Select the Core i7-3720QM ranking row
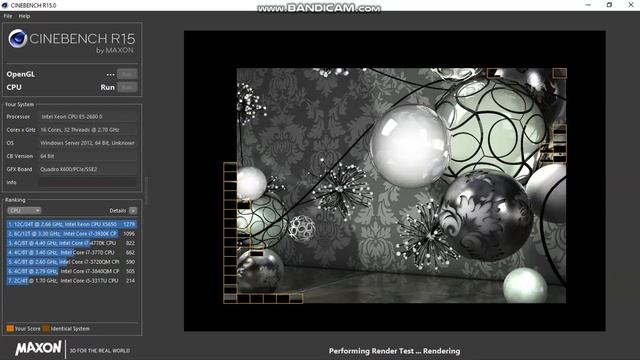Image resolution: width=640 pixels, height=360 pixels. 72,262
